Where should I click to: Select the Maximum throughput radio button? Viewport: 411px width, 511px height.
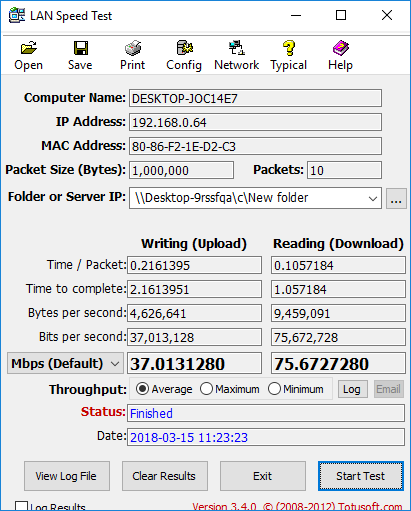206,389
